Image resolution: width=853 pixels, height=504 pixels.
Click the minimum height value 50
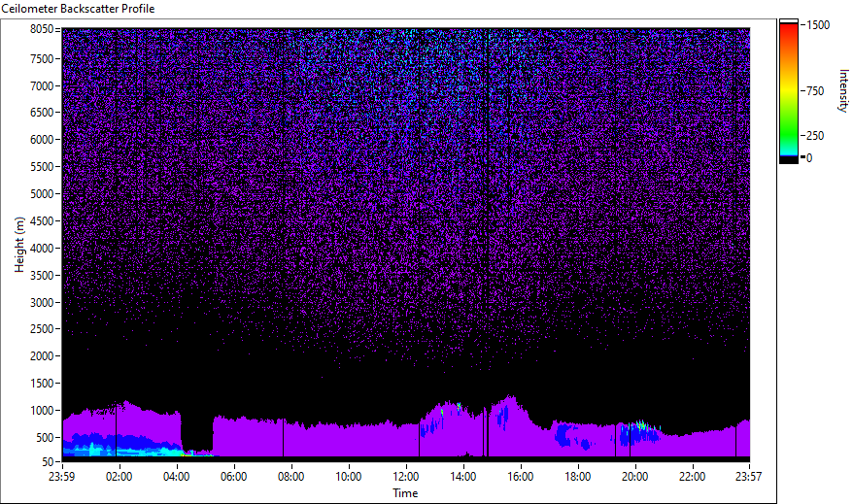click(x=48, y=462)
